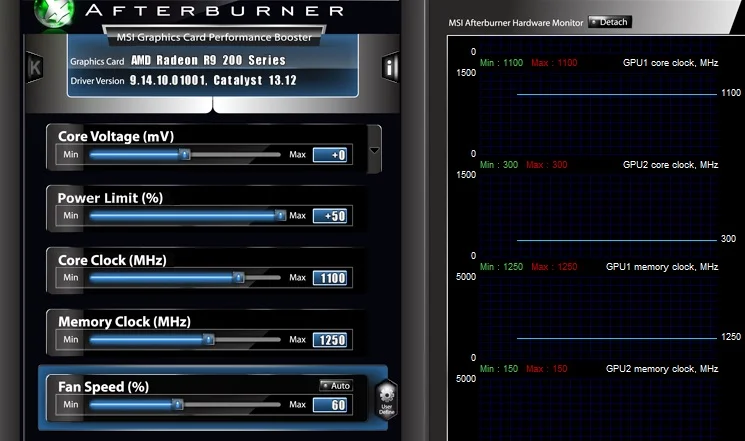This screenshot has width=745, height=441.
Task: Click 'GPU1 core clock, MHz' label
Action: (670, 63)
